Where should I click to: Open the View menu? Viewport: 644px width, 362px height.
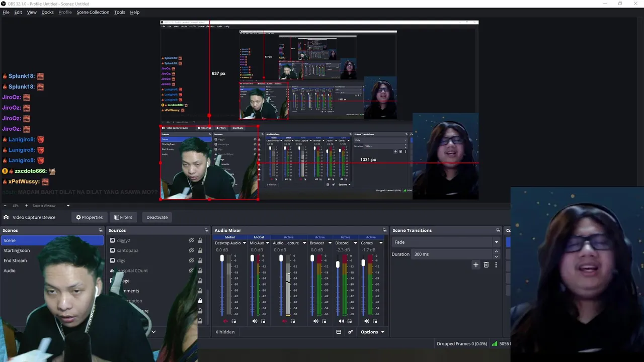[32, 12]
